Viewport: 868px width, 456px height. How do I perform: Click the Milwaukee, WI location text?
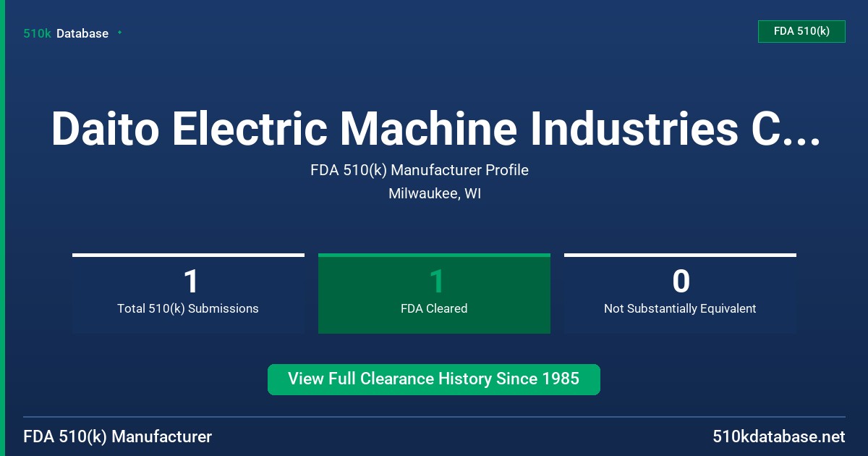click(x=435, y=194)
